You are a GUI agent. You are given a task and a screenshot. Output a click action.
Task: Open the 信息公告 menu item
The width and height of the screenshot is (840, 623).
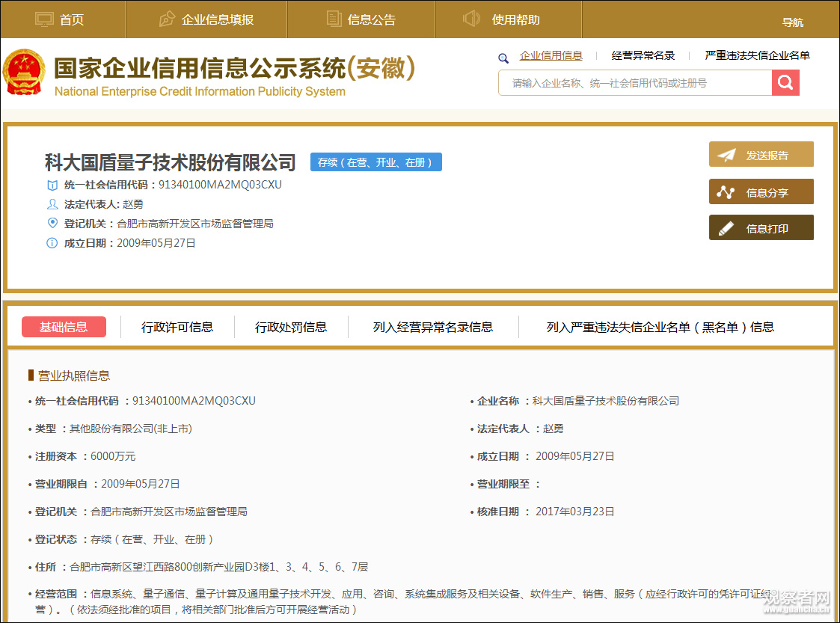tap(371, 20)
